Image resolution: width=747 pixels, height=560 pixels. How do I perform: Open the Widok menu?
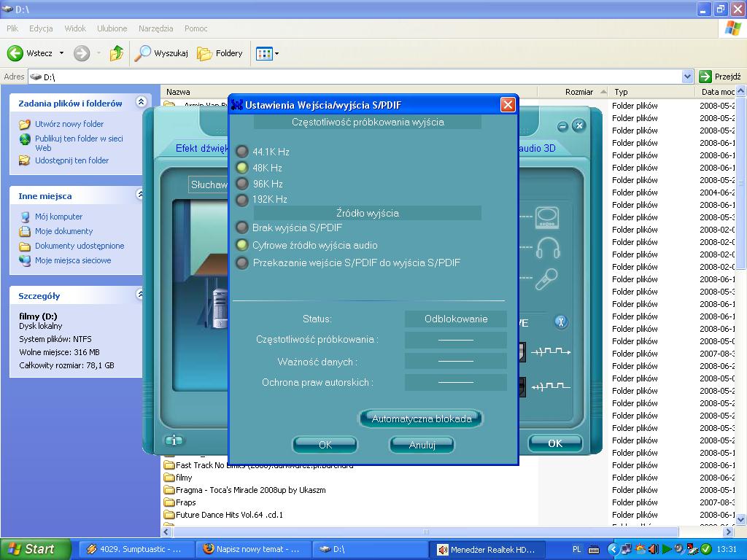75,28
